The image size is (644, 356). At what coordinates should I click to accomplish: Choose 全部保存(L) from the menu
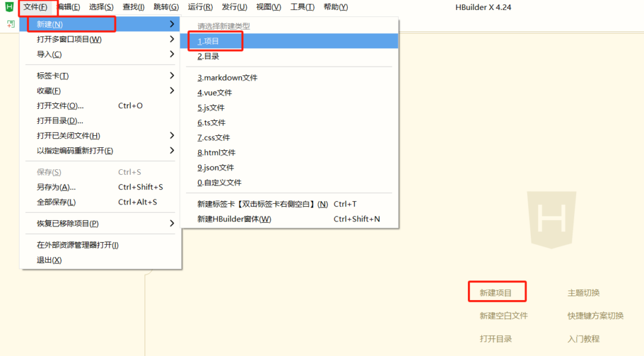click(x=100, y=202)
